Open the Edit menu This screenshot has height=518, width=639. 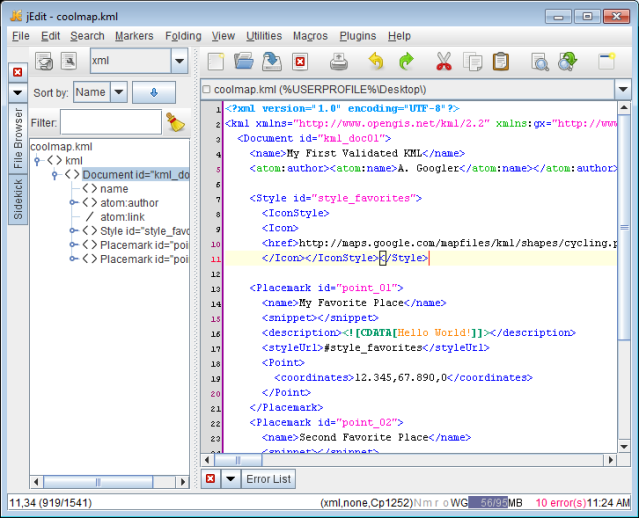(x=51, y=36)
